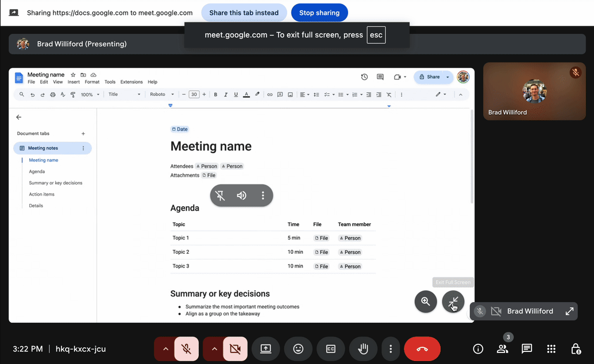This screenshot has height=364, width=594.
Task: Open more options in Meet control bar
Action: [391, 349]
